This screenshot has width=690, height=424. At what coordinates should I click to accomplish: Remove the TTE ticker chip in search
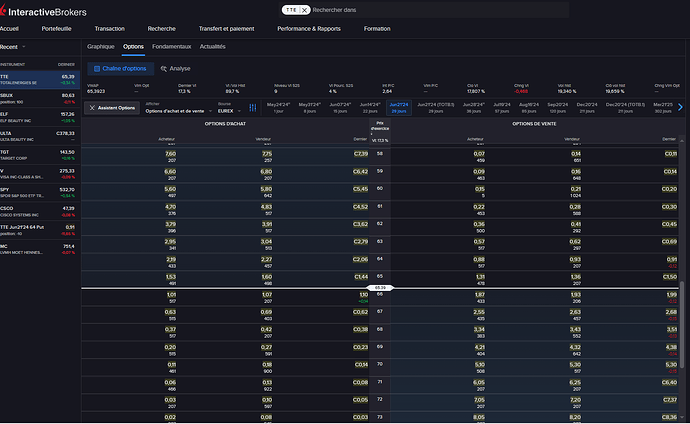tap(302, 9)
